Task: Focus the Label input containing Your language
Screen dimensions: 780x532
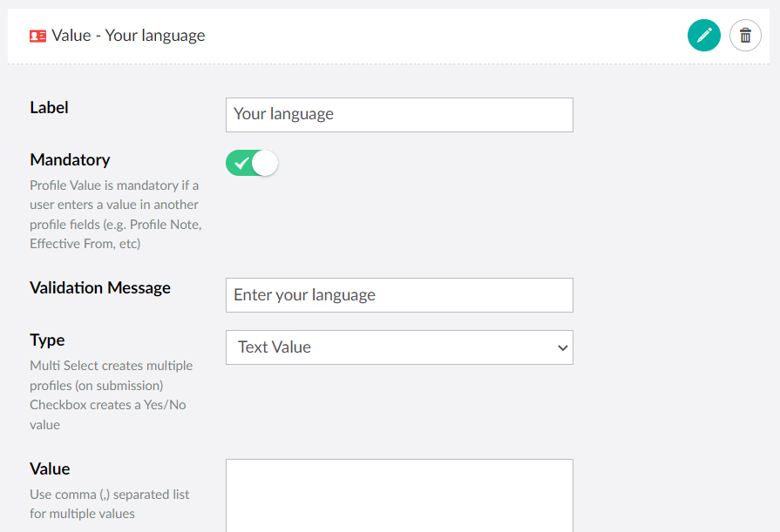Action: coord(399,114)
